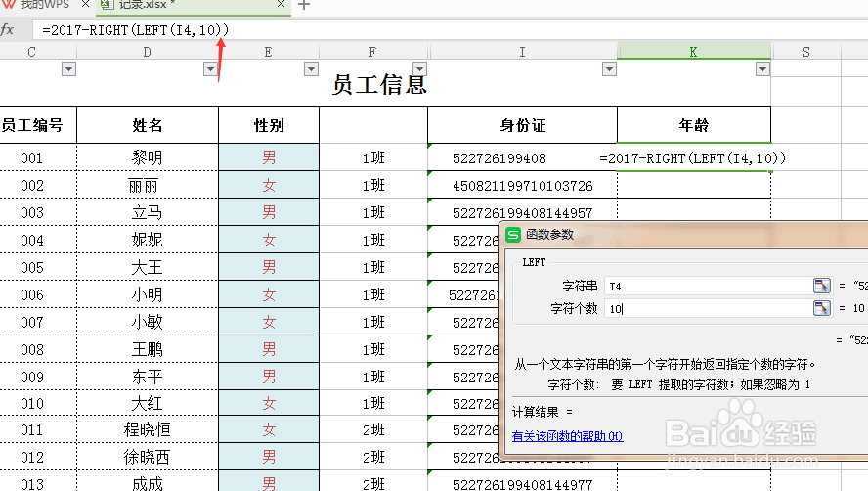The height and width of the screenshot is (491, 868).
Task: Click the cell containing 大王
Action: click(x=148, y=267)
